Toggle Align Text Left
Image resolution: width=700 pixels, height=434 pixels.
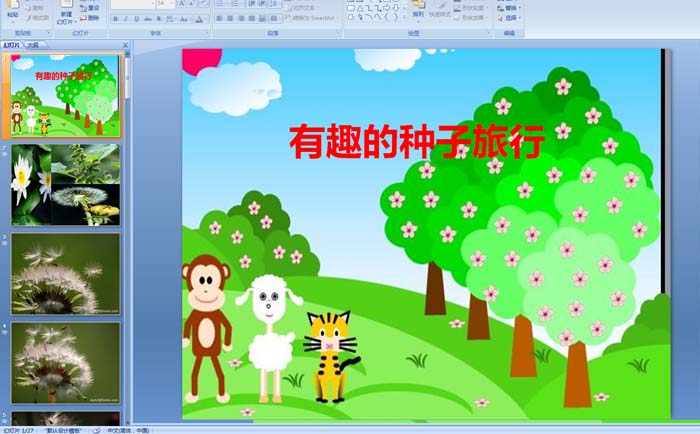point(219,18)
